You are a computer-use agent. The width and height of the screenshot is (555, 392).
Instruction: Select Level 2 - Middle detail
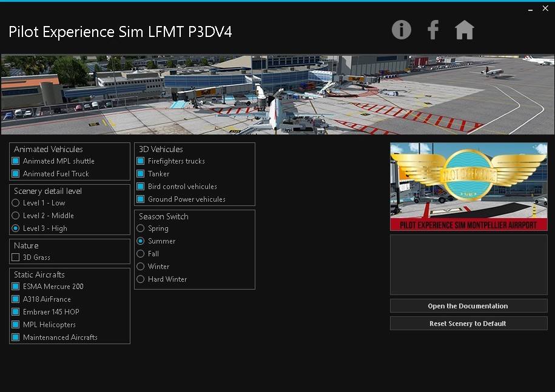[x=16, y=216]
